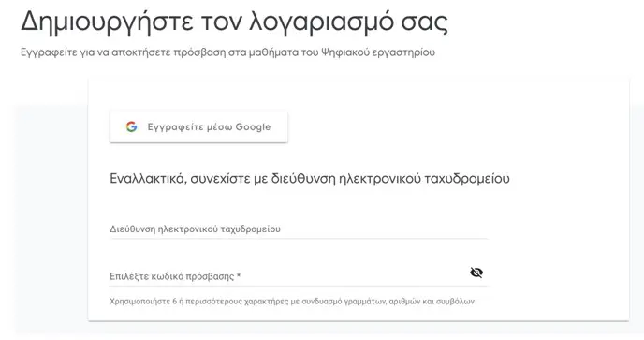
Task: Click the required asterisk after password label
Action: point(239,275)
